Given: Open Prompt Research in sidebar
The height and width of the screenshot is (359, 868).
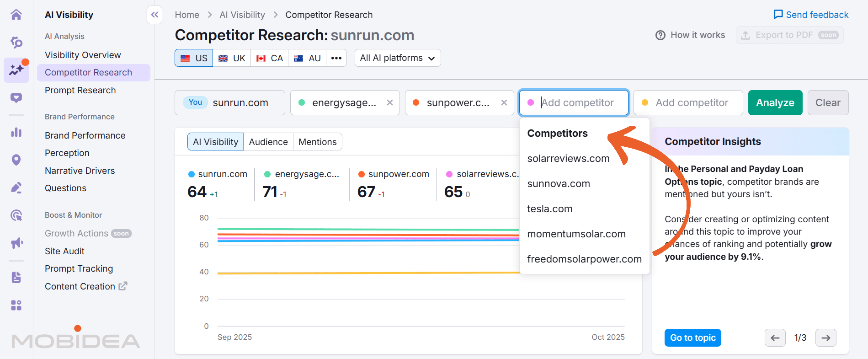Looking at the screenshot, I should click(x=80, y=90).
